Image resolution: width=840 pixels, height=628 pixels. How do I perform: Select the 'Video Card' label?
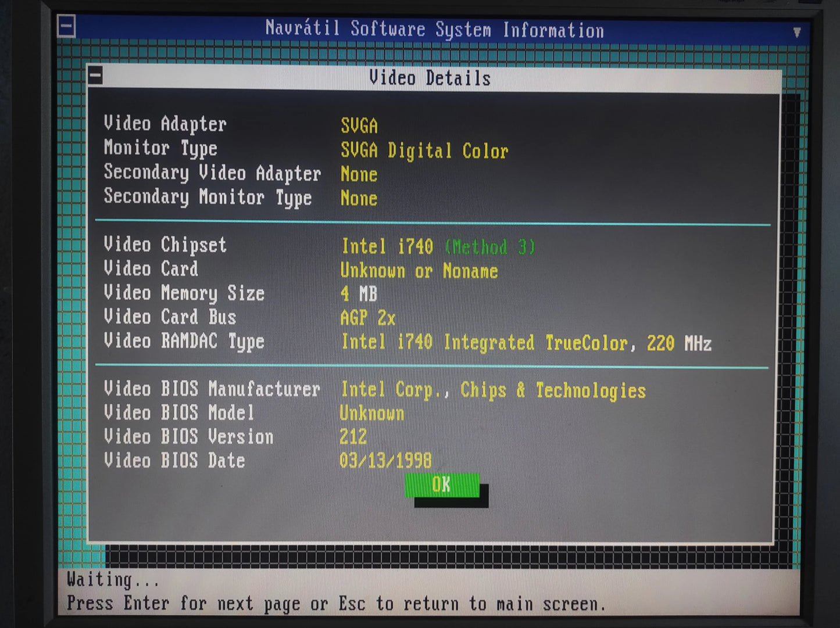pos(151,268)
